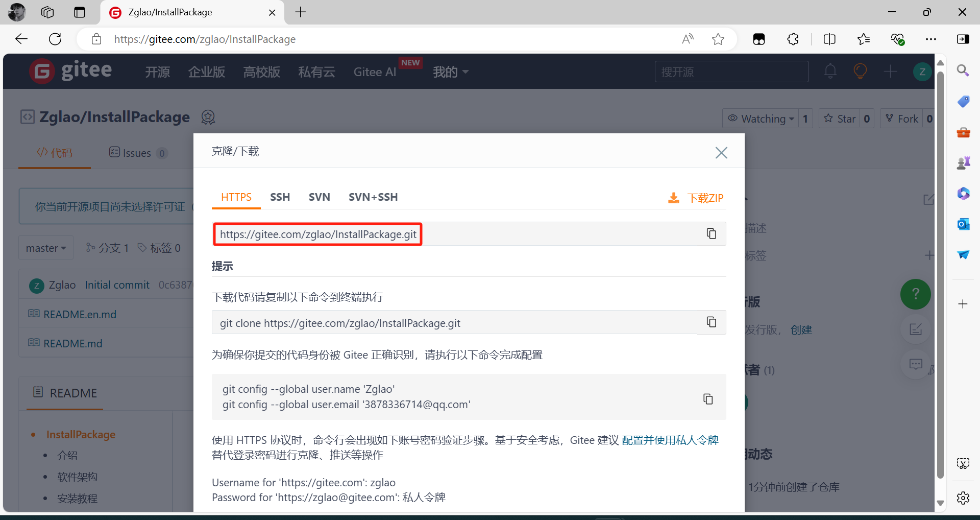Open Gitee AI page
Screen dimensions: 980x520
point(375,72)
